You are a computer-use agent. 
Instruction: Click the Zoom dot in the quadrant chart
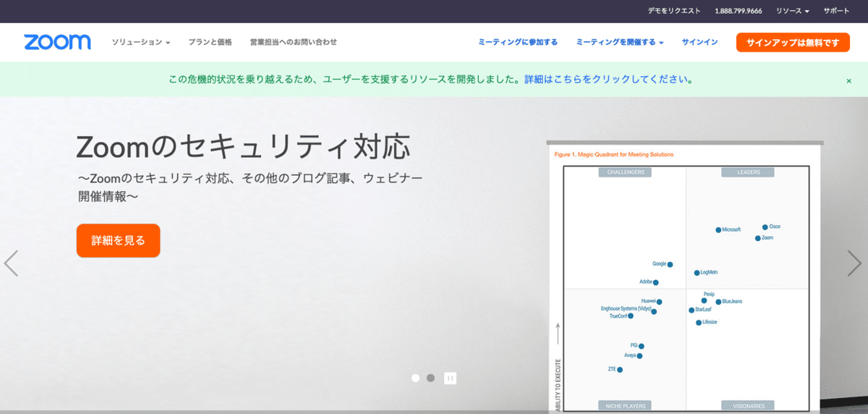[758, 238]
